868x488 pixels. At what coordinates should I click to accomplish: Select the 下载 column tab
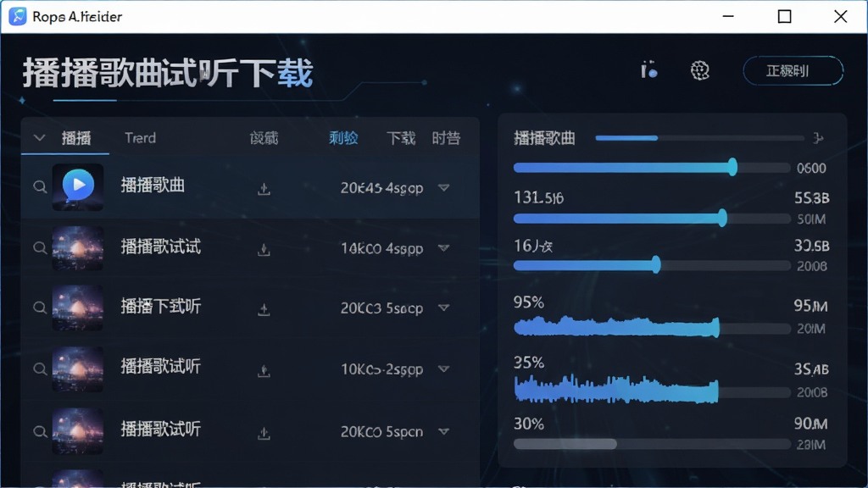click(x=401, y=138)
